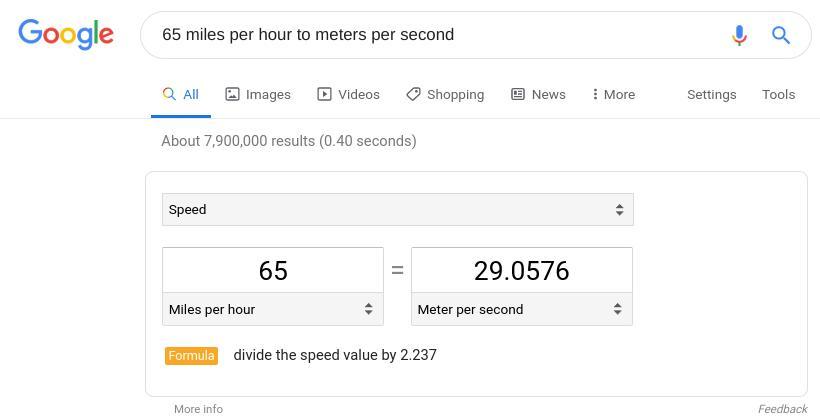Open the Speed unit category dropdown
820x416 pixels.
397,210
